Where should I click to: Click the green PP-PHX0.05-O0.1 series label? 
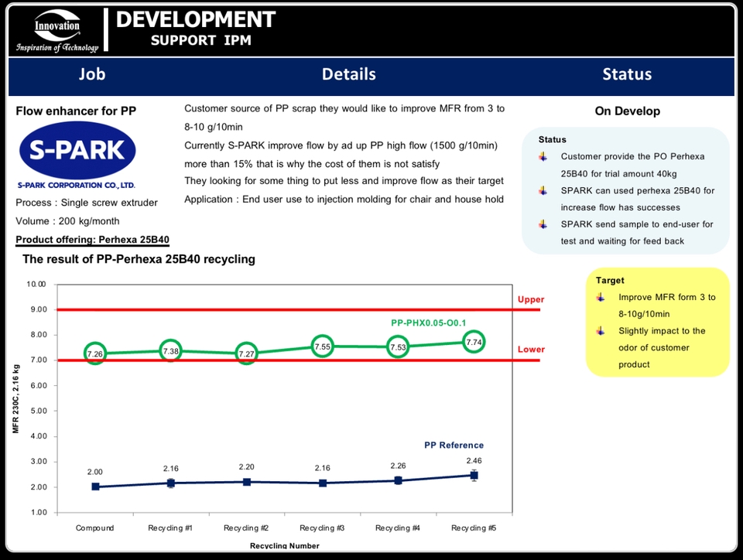coord(428,323)
